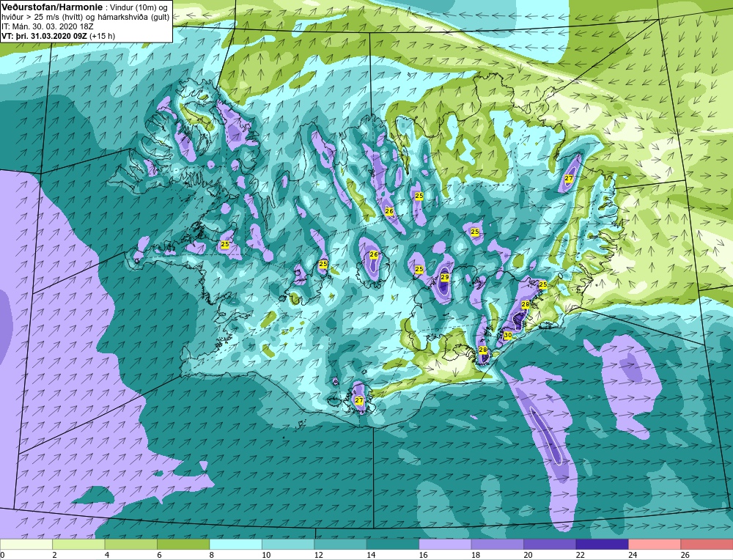Image resolution: width=733 pixels, height=560 pixels.
Task: Click the Veðurstofan/Harmonie title text
Action: [51, 7]
